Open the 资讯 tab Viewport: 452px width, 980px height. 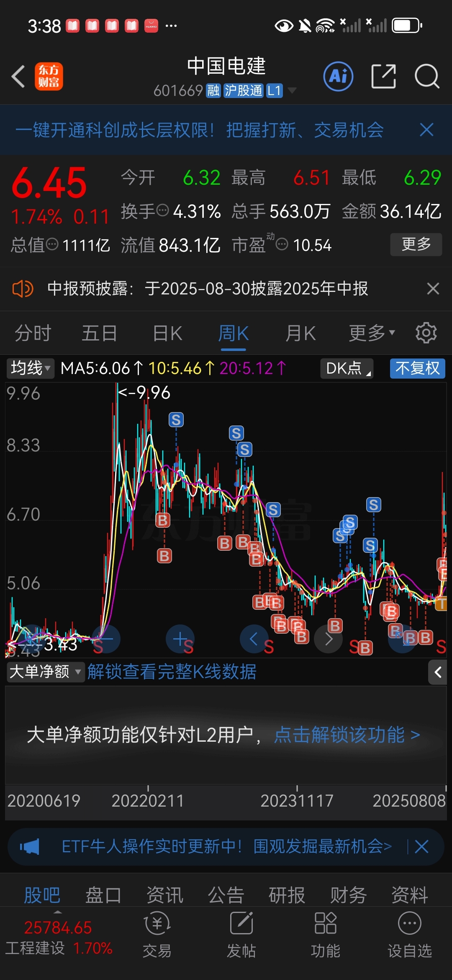coord(164,895)
